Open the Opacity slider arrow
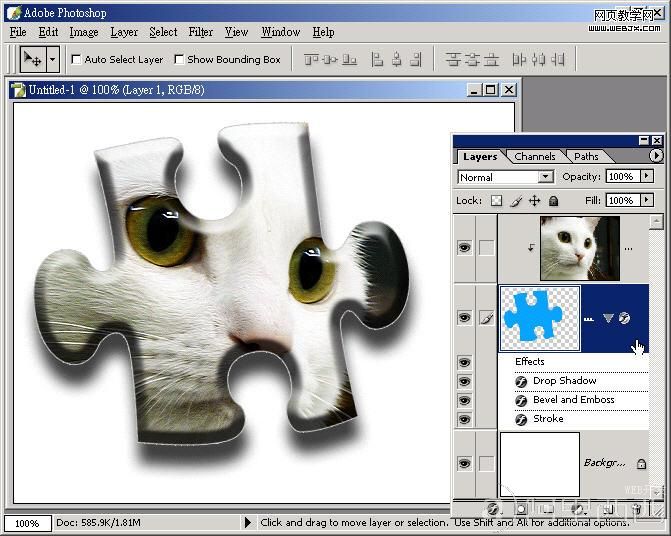The width and height of the screenshot is (671, 536). point(647,176)
